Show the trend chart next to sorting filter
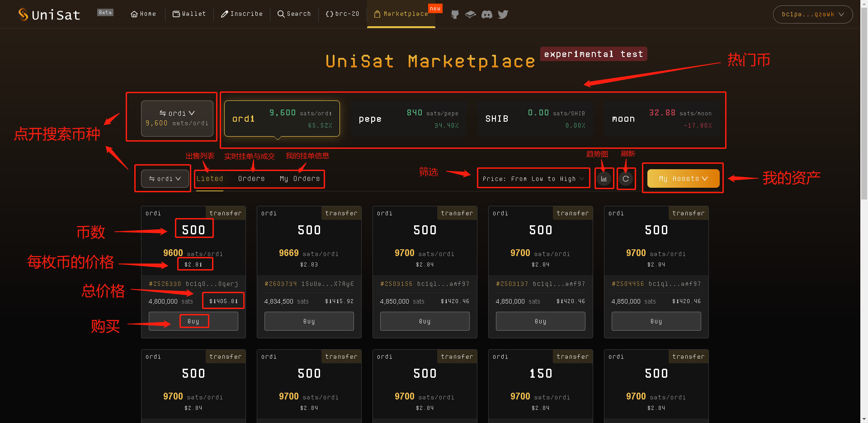The image size is (868, 423). click(604, 178)
